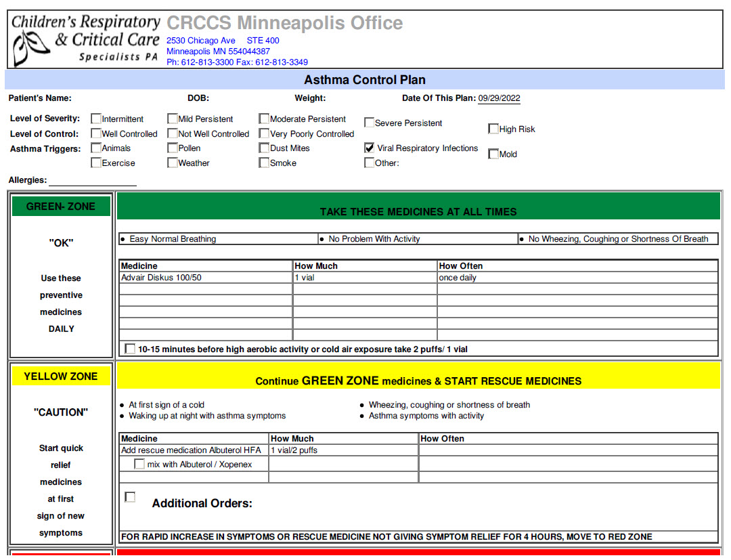The width and height of the screenshot is (731, 560).
Task: Enable the Additional Orders checkbox
Action: [130, 497]
